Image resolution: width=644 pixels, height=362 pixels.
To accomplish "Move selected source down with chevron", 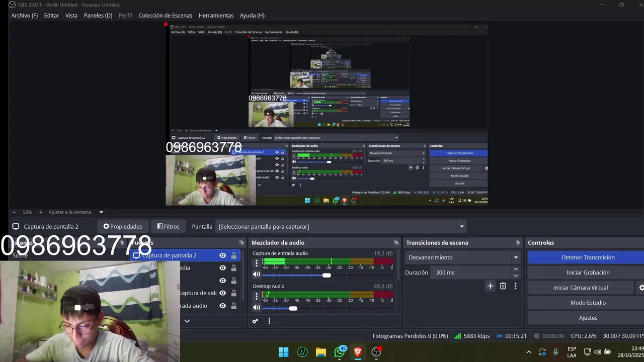I will (187, 321).
